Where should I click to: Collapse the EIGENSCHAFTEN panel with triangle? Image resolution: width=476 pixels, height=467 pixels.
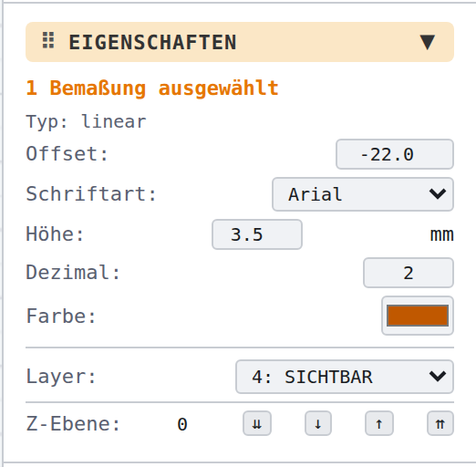coord(428,42)
